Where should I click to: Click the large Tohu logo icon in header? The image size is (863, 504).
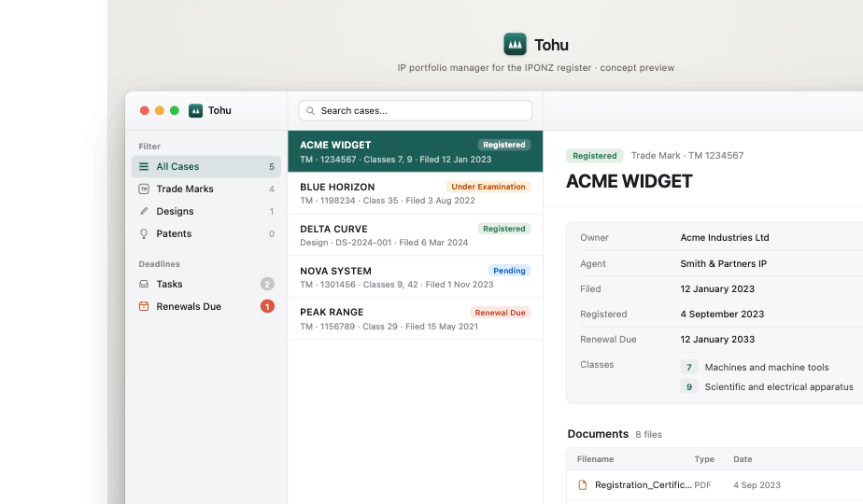(x=515, y=44)
